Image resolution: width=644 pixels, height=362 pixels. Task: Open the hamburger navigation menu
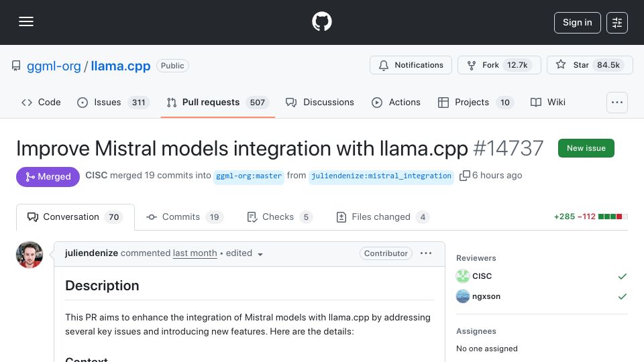(x=26, y=21)
